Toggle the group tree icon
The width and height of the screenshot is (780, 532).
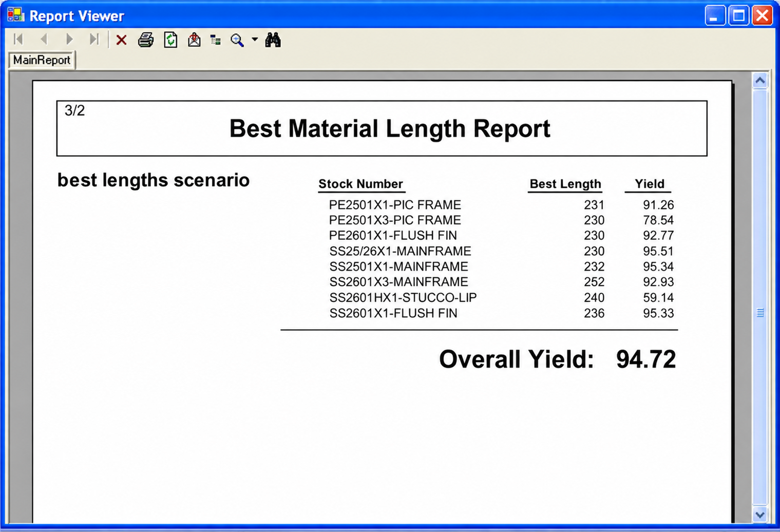click(x=216, y=40)
